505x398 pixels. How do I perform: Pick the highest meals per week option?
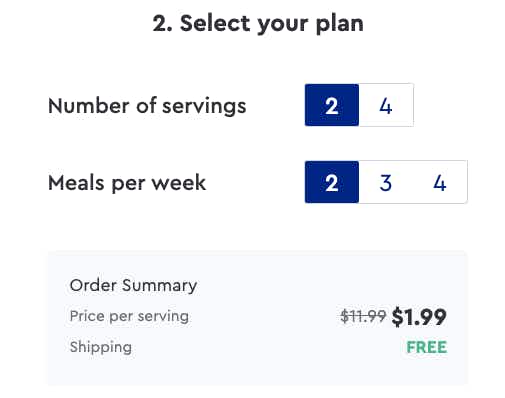440,182
